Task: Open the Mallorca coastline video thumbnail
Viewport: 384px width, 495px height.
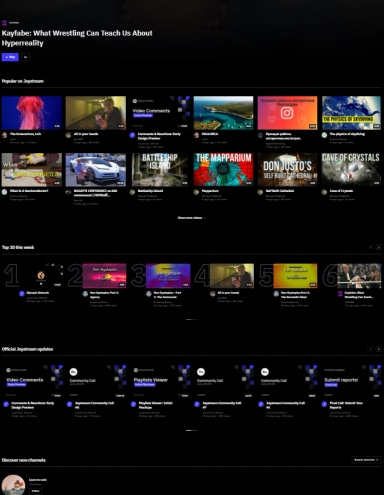Action: [223, 113]
